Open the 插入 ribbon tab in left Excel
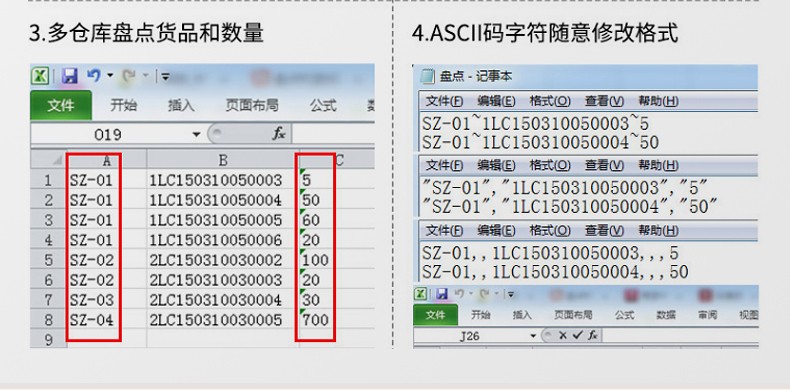Viewport: 790px width, 390px height. 181,105
